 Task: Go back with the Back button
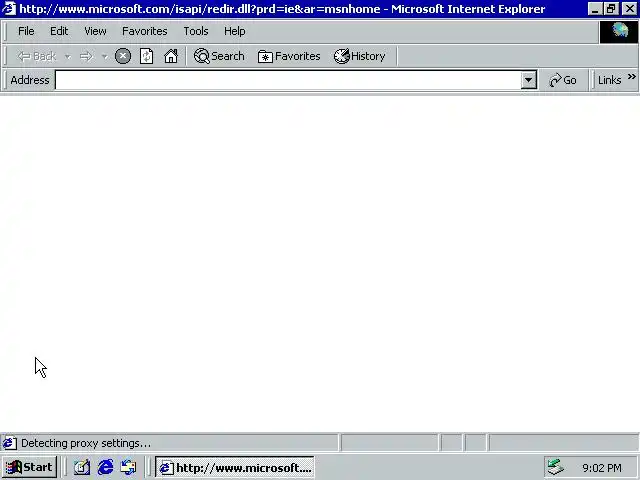point(37,56)
